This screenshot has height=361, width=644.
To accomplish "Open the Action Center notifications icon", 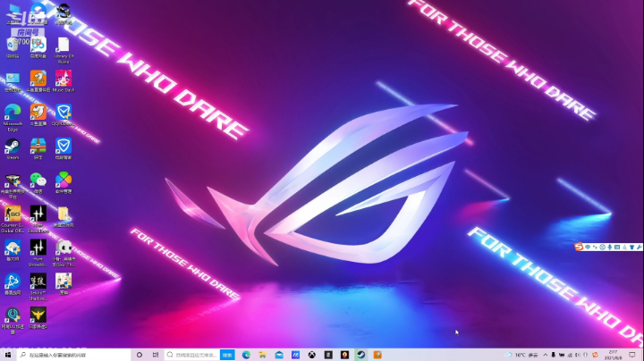I will [x=632, y=355].
